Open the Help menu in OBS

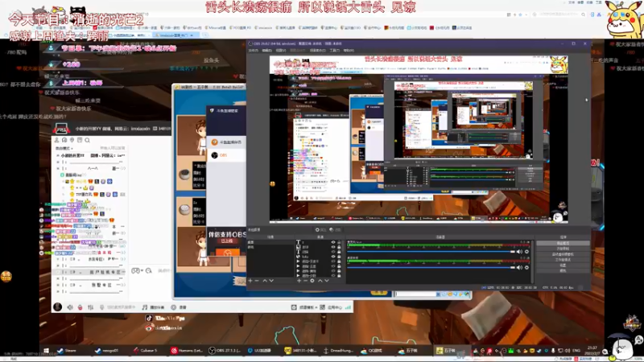point(349,51)
